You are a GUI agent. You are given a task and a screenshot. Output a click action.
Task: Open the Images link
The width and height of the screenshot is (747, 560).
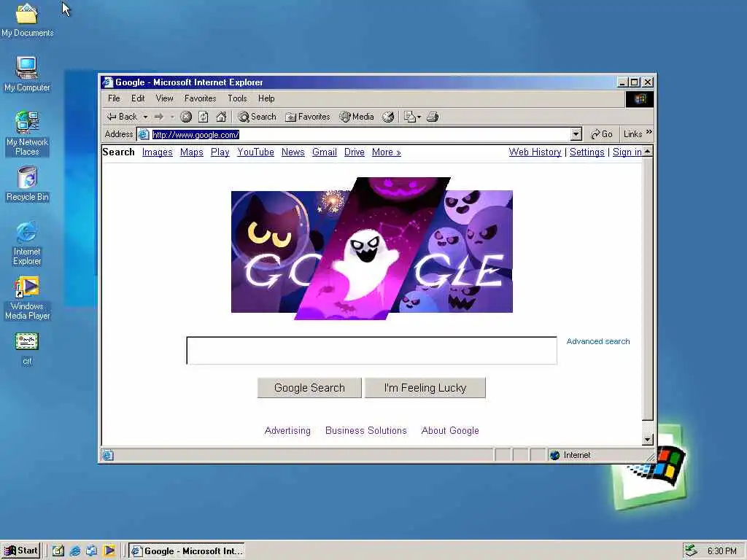pyautogui.click(x=158, y=152)
